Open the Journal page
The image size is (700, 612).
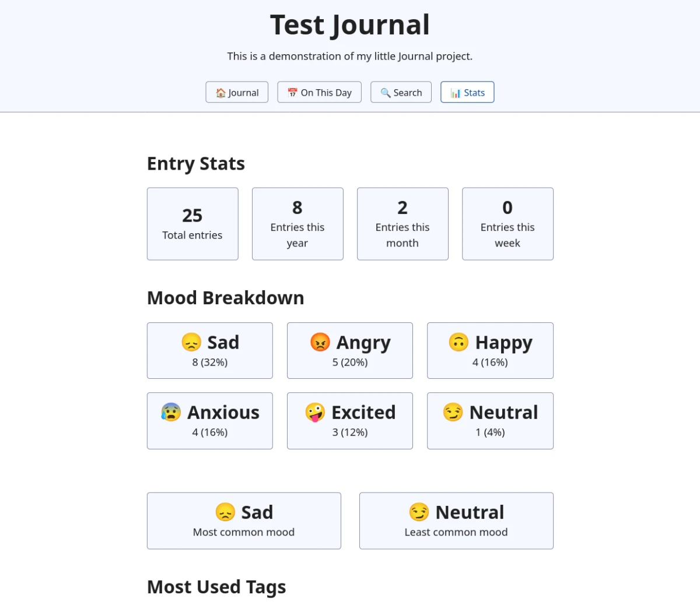pyautogui.click(x=237, y=92)
